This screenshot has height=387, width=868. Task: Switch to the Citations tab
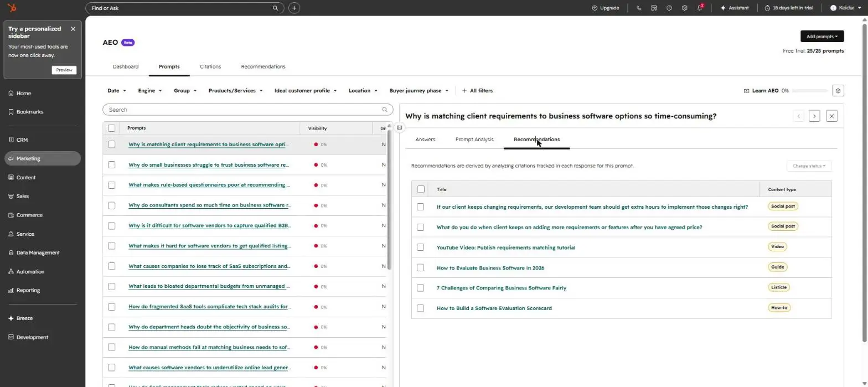210,66
